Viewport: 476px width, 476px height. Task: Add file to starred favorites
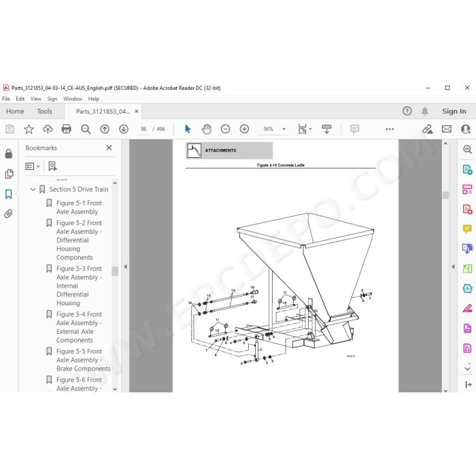point(29,129)
